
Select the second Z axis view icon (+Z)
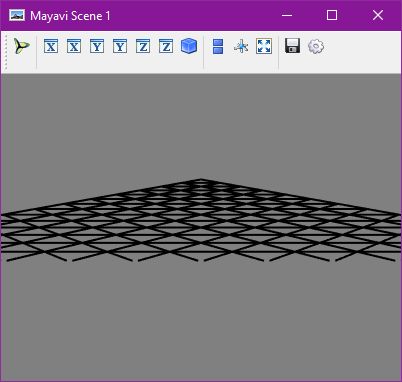166,46
